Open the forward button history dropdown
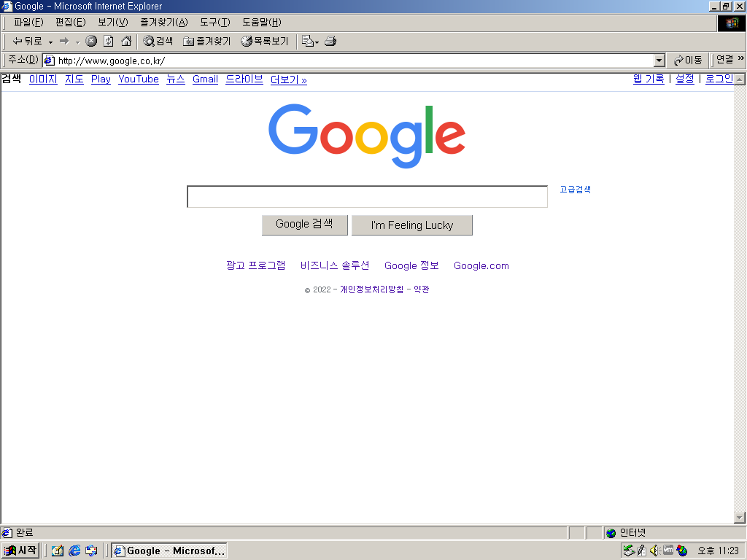This screenshot has height=560, width=747. coord(77,42)
